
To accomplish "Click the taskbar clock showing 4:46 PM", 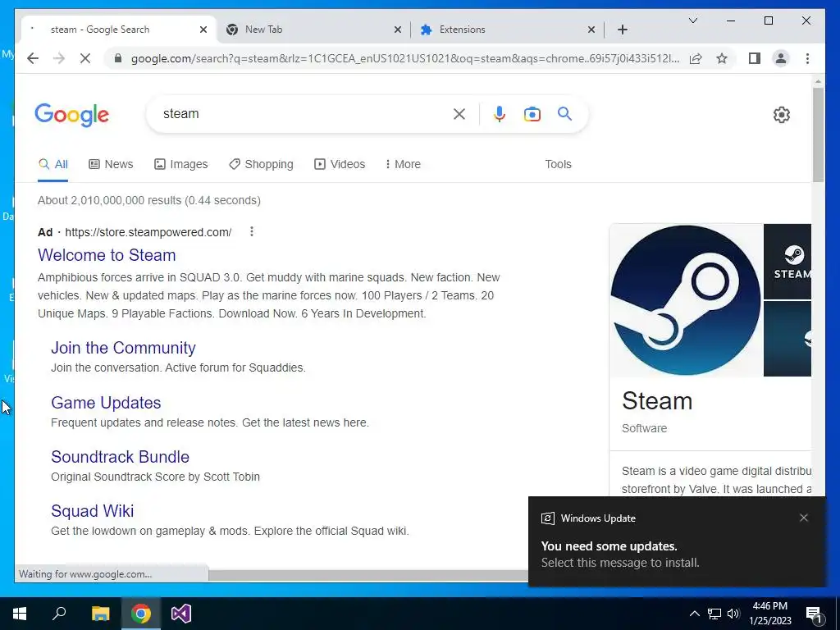I will click(769, 614).
